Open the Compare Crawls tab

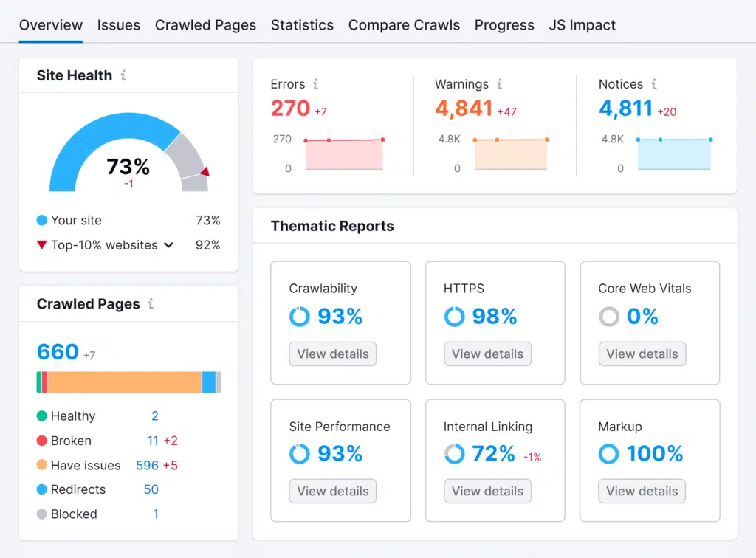coord(404,24)
